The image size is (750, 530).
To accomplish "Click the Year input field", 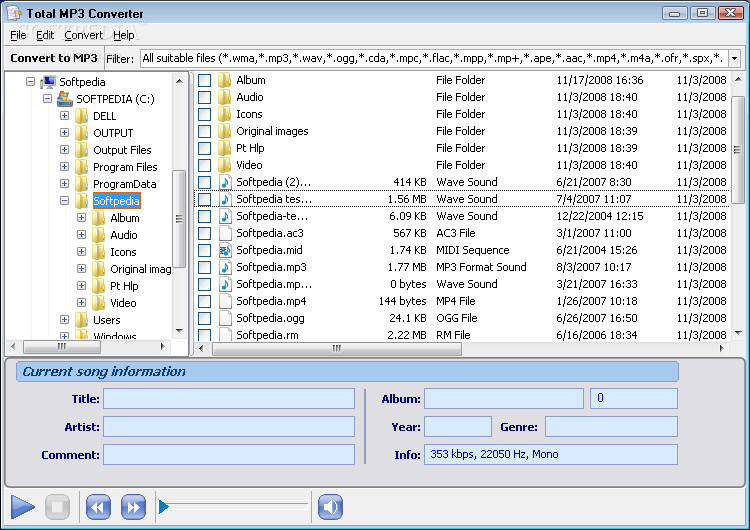I will coord(458,427).
